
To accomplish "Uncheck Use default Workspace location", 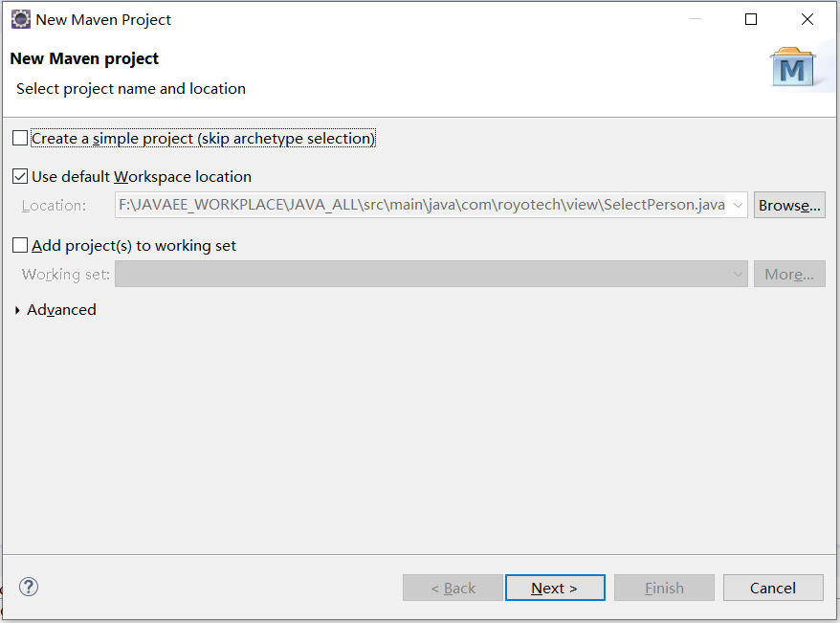I will point(20,176).
